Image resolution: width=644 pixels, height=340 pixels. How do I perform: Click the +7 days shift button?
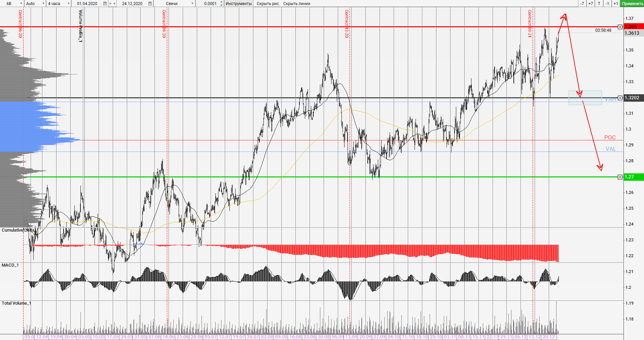click(591, 3)
